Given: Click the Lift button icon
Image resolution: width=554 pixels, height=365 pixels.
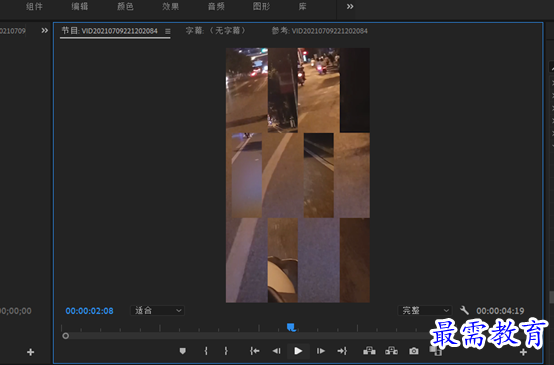Looking at the screenshot, I should 369,351.
